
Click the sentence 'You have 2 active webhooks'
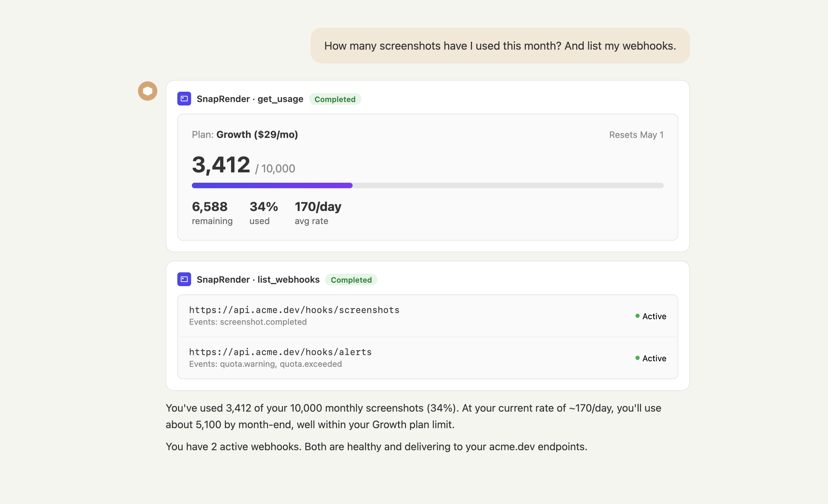tap(234, 446)
